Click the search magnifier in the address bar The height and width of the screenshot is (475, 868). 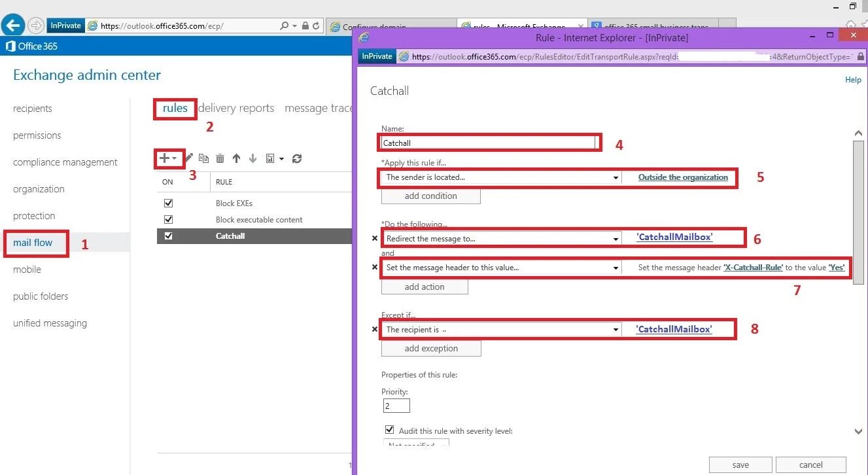[x=284, y=26]
